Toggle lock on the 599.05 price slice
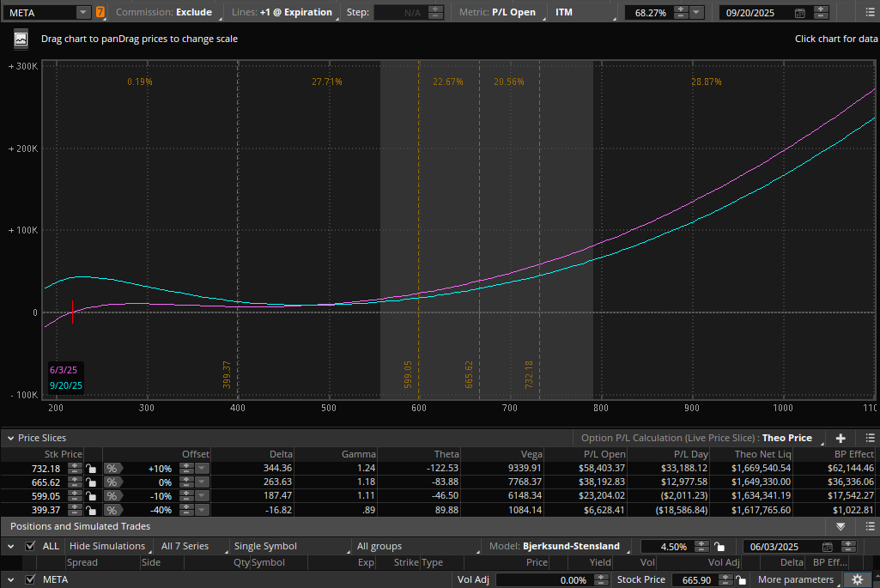The width and height of the screenshot is (880, 588). point(91,496)
